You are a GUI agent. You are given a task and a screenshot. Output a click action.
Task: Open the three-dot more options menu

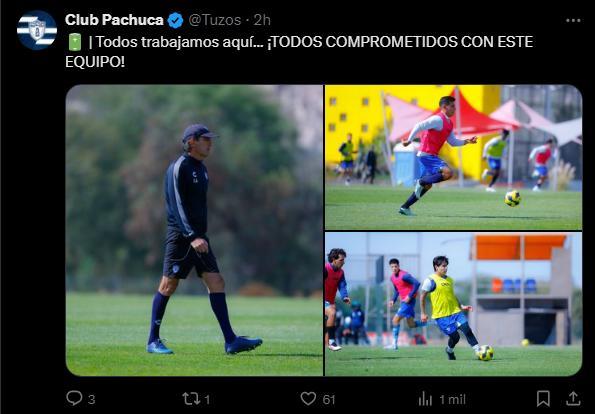573,20
